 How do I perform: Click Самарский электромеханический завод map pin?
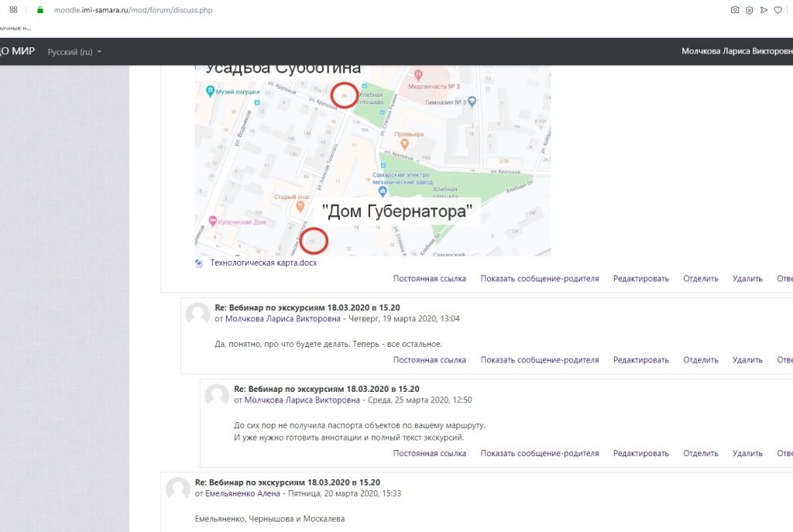point(383,192)
